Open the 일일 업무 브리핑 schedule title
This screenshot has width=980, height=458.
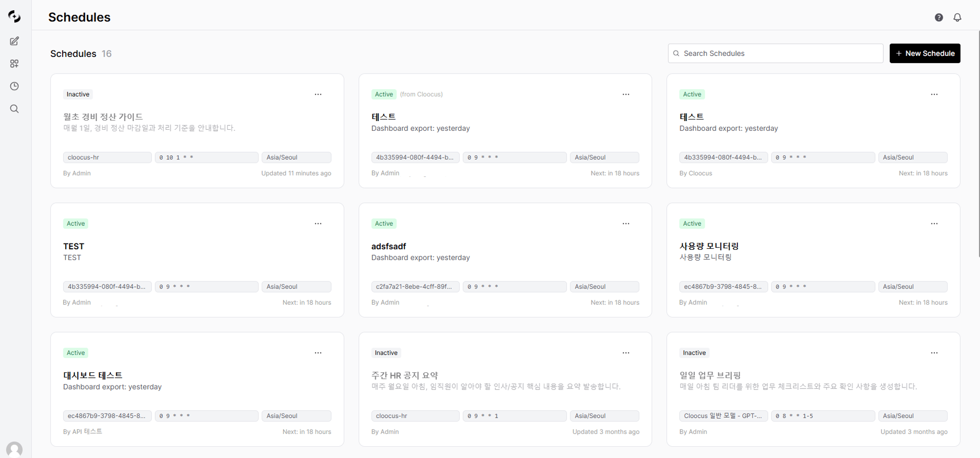click(710, 375)
